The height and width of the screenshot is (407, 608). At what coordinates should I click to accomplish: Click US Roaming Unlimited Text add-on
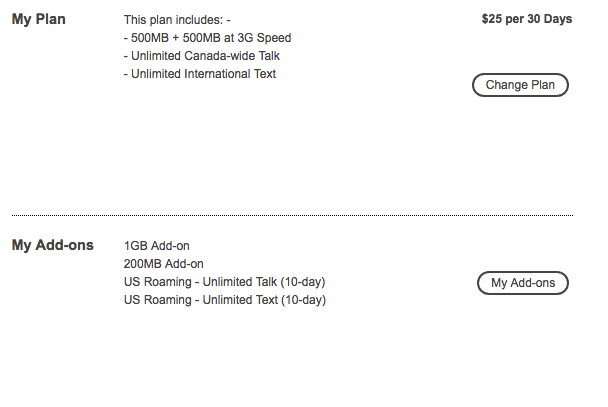pos(225,300)
